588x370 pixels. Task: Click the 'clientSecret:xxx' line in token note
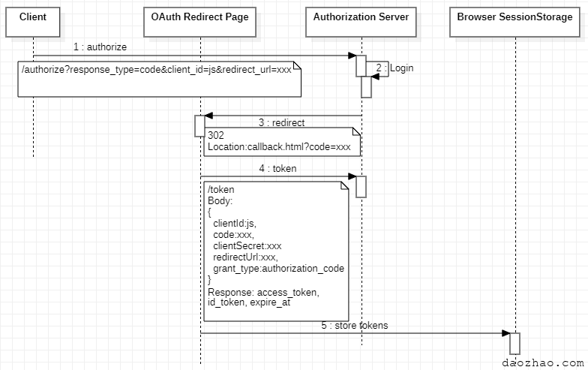pyautogui.click(x=247, y=246)
